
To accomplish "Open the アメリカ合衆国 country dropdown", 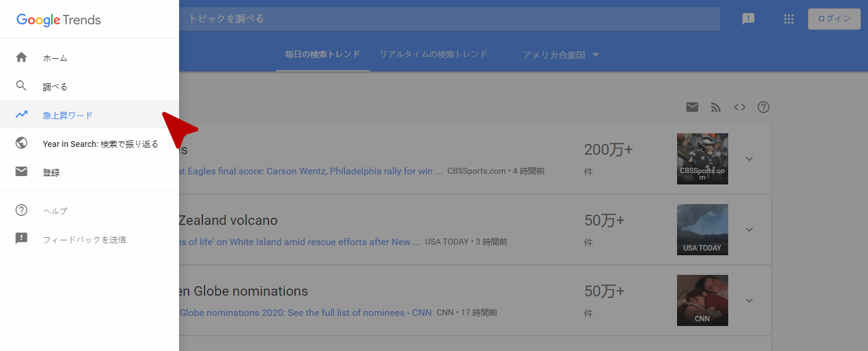I will click(x=560, y=55).
